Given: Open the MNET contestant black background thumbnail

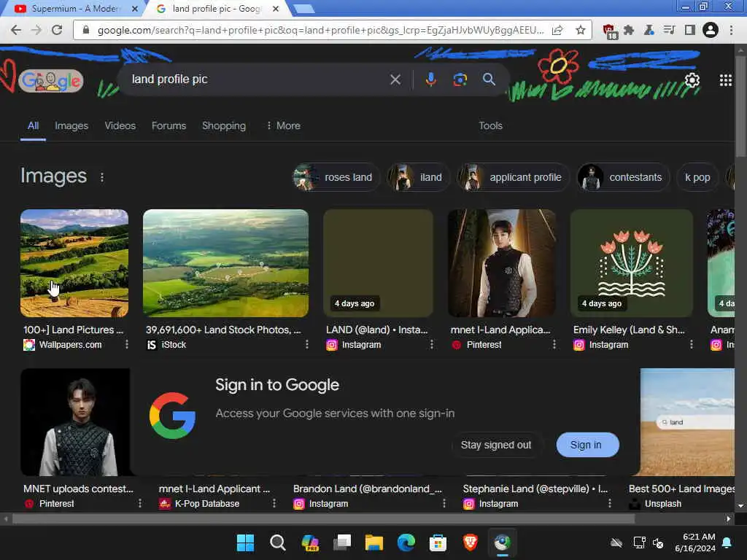Looking at the screenshot, I should (75, 422).
